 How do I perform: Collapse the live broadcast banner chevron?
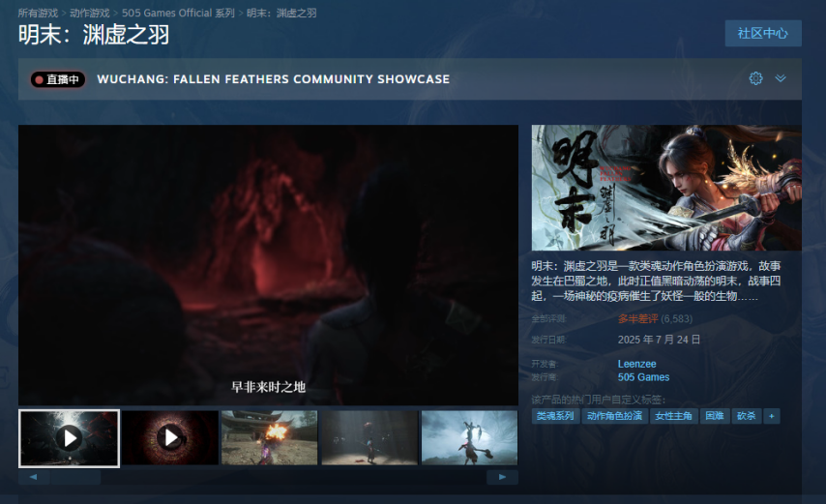pyautogui.click(x=781, y=78)
